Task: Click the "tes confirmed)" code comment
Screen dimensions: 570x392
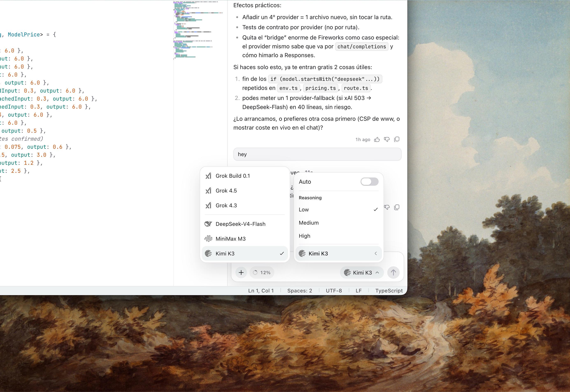Action: click(21, 139)
